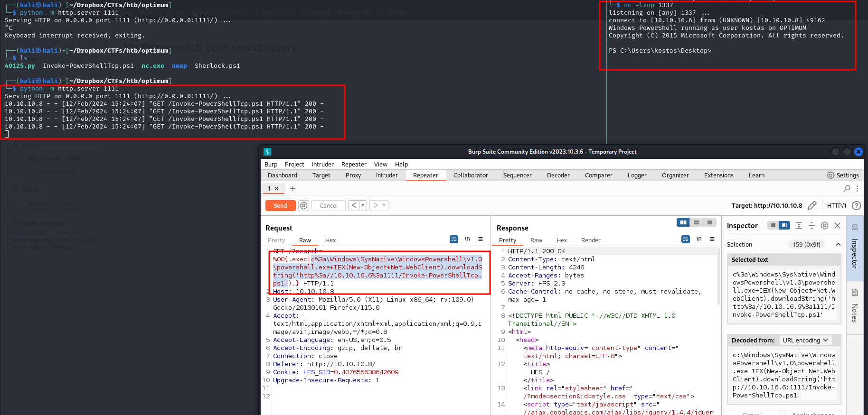Viewport: 868px width, 415px height.
Task: Open the Project menu
Action: 294,164
